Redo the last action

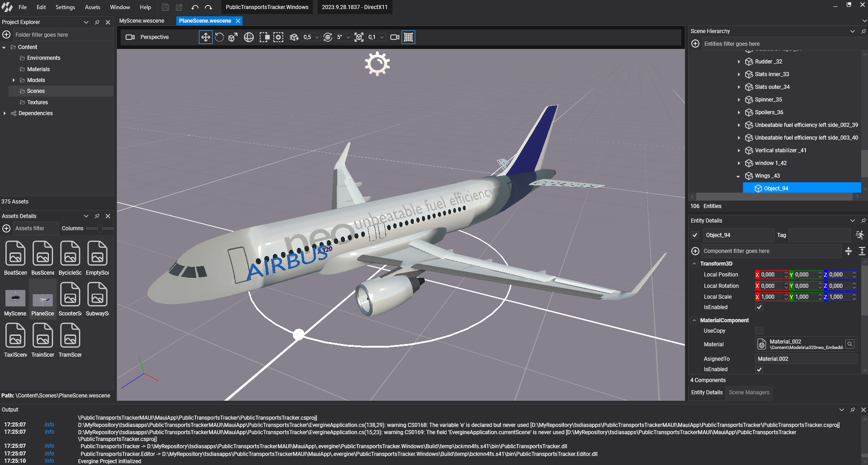pos(209,7)
